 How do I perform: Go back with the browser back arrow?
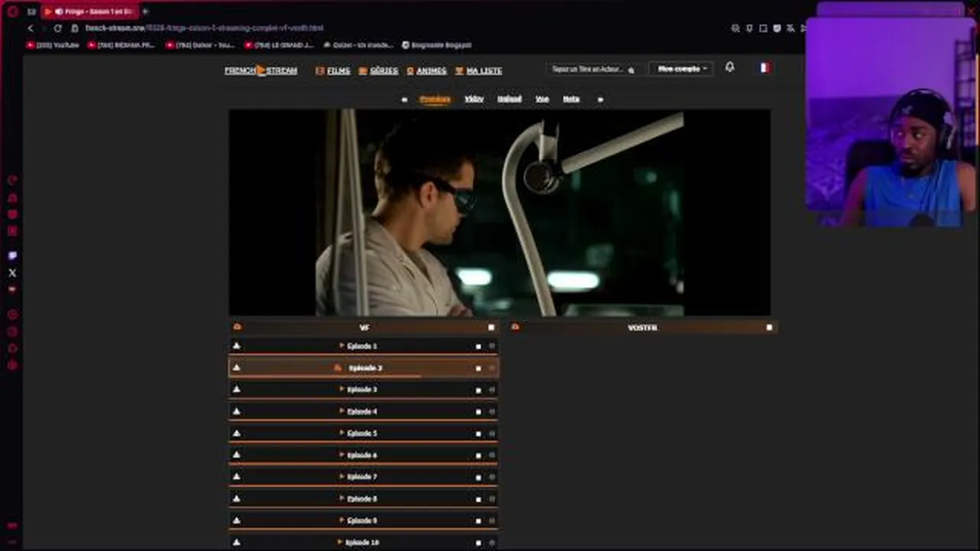(x=31, y=28)
